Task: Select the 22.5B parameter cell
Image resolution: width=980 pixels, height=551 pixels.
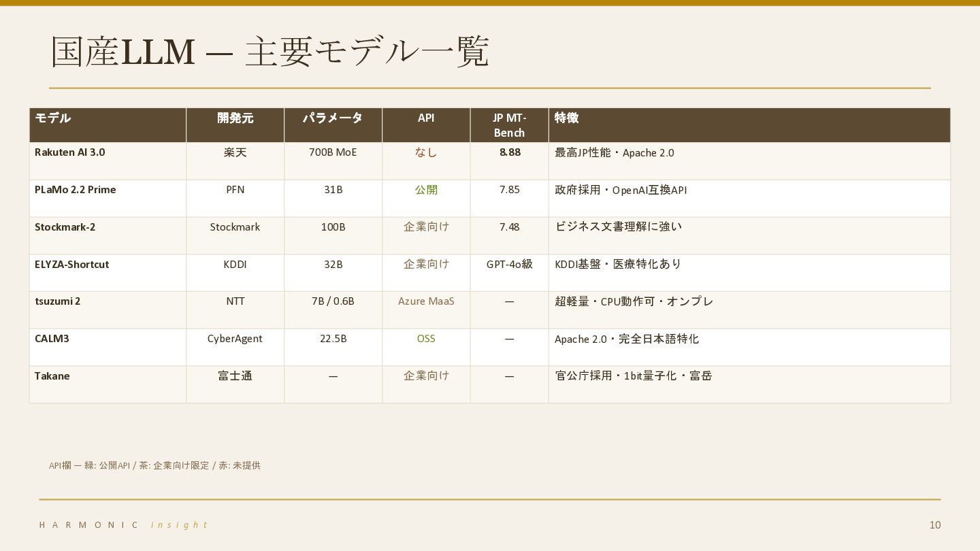Action: pyautogui.click(x=333, y=348)
